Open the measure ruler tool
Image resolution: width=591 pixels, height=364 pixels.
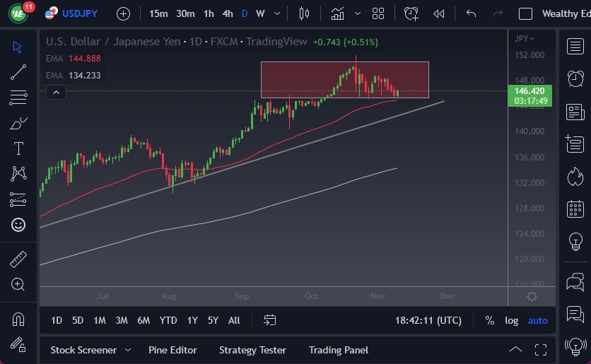pos(18,259)
